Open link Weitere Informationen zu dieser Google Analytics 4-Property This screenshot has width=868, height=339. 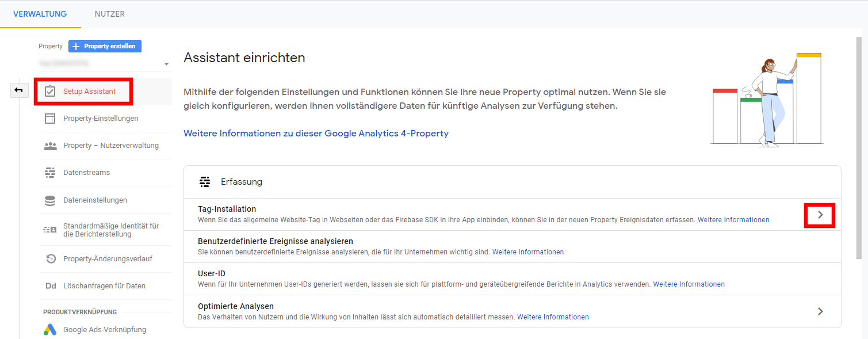coord(316,134)
